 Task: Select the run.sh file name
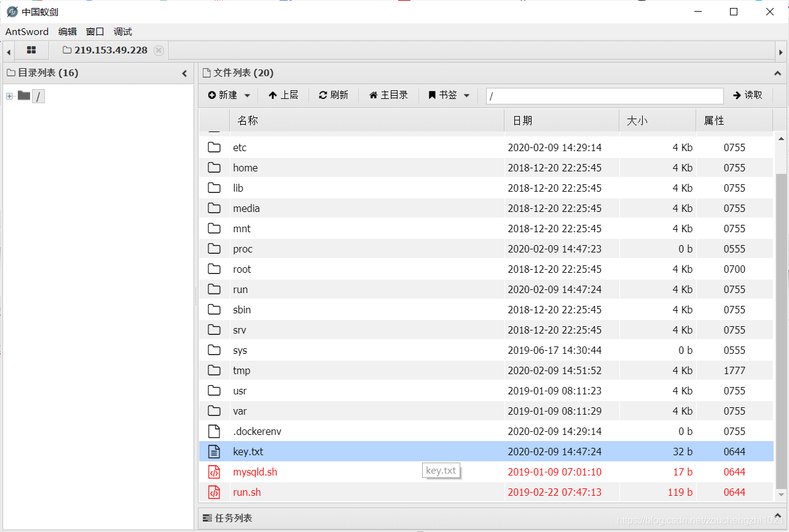247,492
